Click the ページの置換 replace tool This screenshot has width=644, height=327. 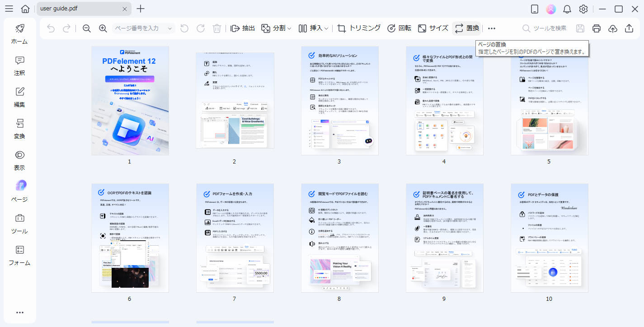(x=466, y=28)
